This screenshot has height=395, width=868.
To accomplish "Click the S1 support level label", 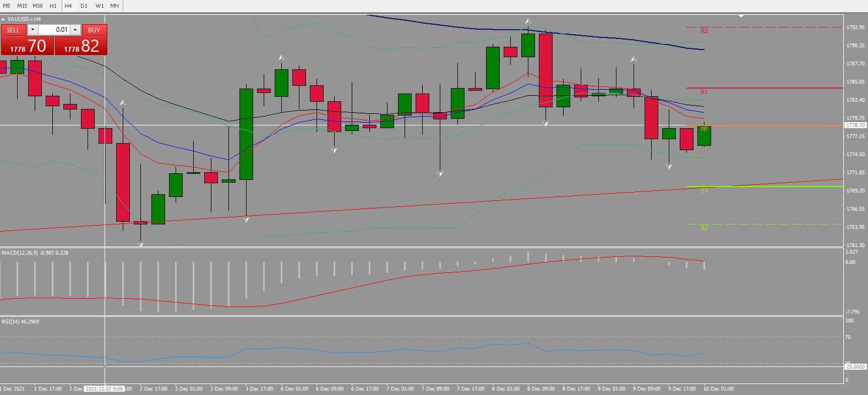I will point(704,190).
